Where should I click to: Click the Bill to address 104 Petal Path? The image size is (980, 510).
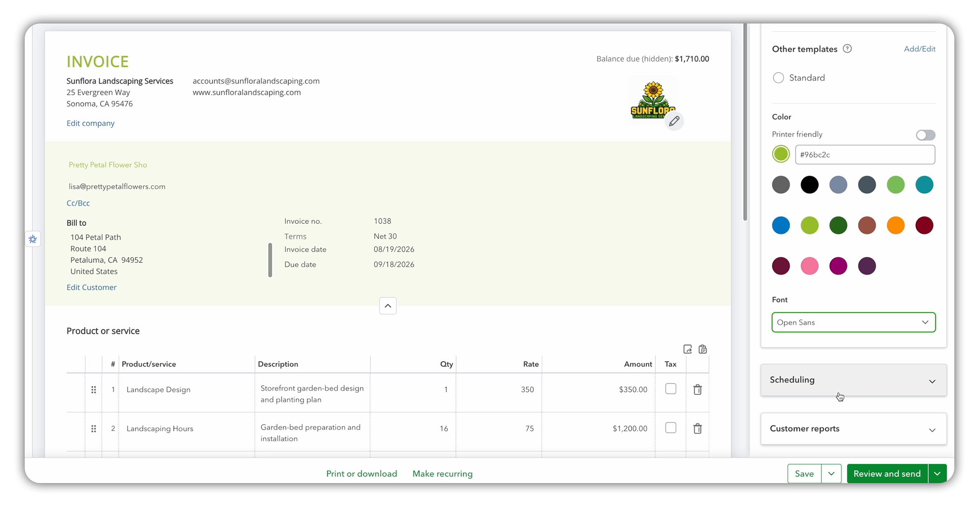click(96, 237)
